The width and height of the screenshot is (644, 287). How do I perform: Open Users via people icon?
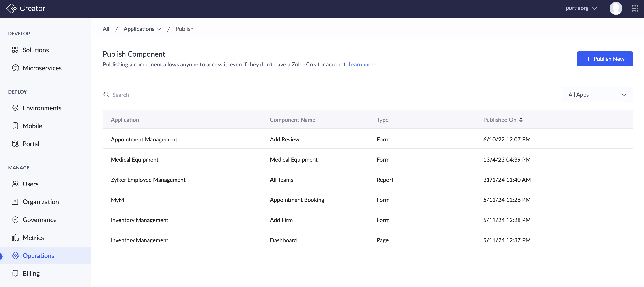[15, 184]
